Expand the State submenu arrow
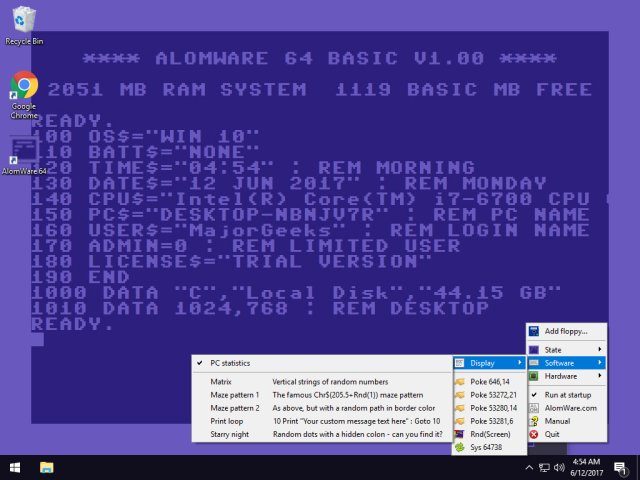This screenshot has height=480, width=640. click(600, 349)
